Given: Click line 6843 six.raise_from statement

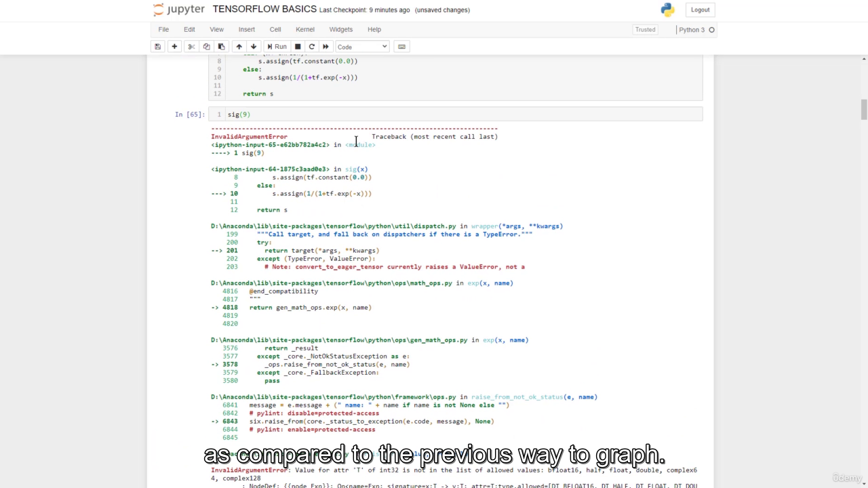Looking at the screenshot, I should point(352,421).
